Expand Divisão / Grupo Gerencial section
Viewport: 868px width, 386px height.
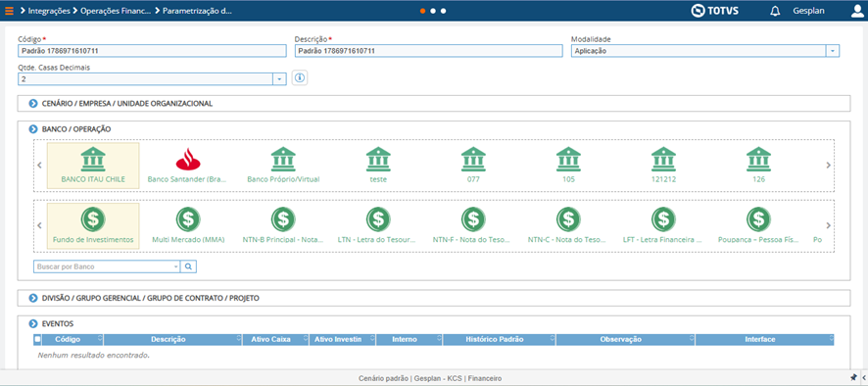[x=32, y=298]
